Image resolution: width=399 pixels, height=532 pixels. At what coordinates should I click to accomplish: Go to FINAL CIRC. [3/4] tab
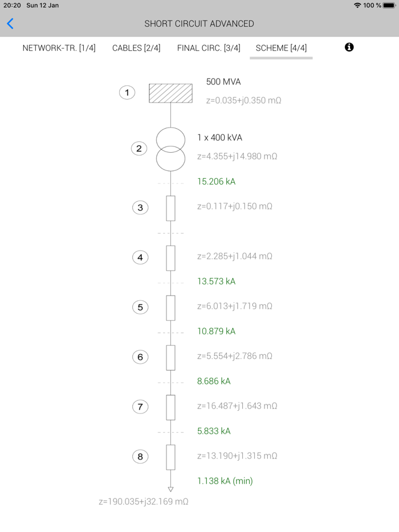coord(209,48)
